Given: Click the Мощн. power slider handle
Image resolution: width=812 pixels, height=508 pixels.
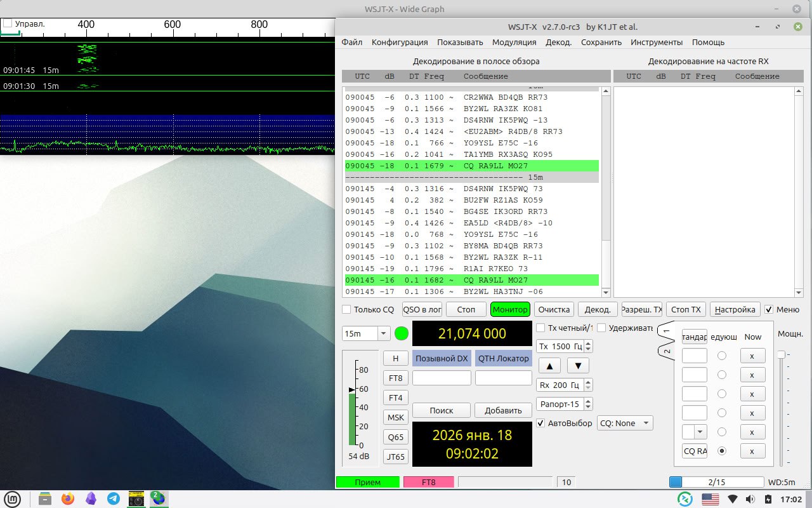Looking at the screenshot, I should (x=782, y=354).
